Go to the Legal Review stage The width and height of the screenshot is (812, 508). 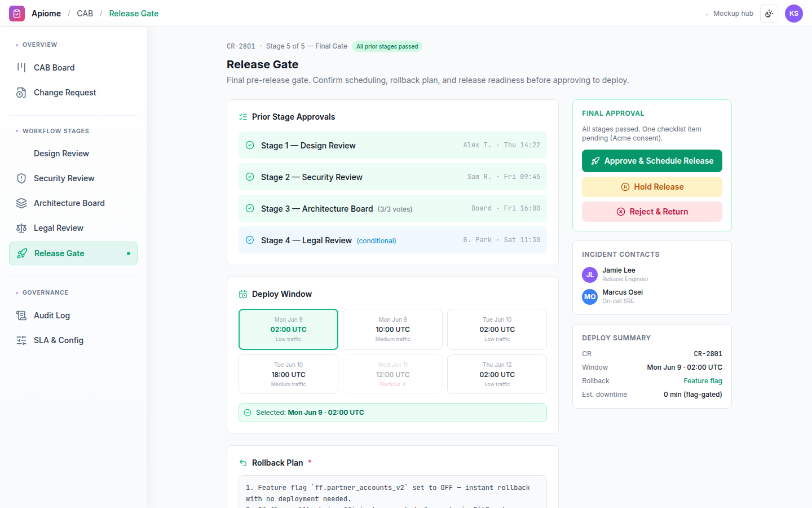73,228
